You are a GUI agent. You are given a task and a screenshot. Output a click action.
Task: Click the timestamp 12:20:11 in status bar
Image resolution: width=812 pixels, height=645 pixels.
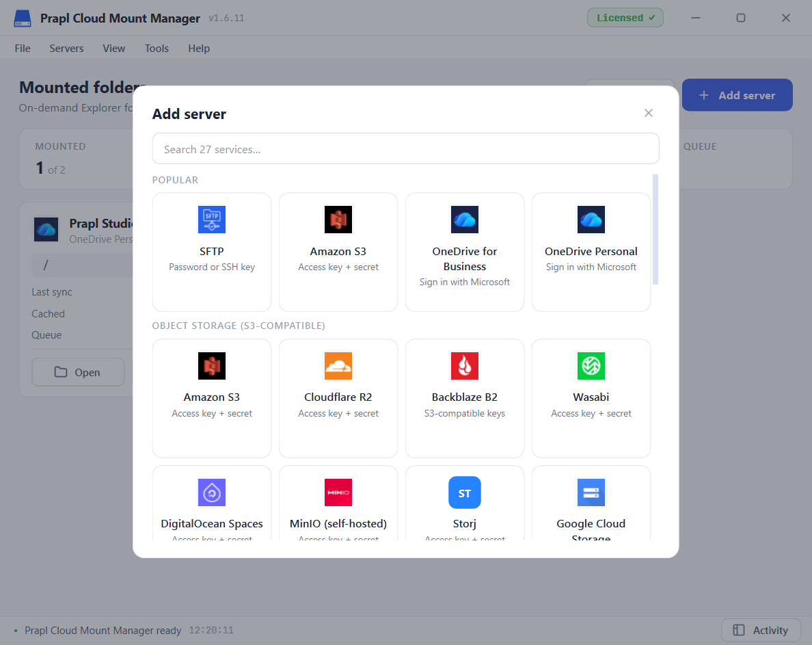211,631
